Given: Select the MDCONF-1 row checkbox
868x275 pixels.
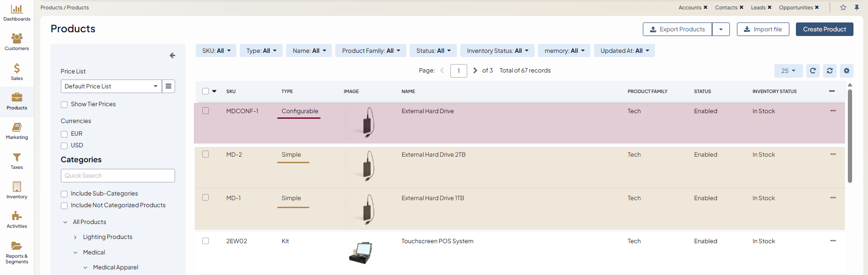Looking at the screenshot, I should [x=206, y=111].
